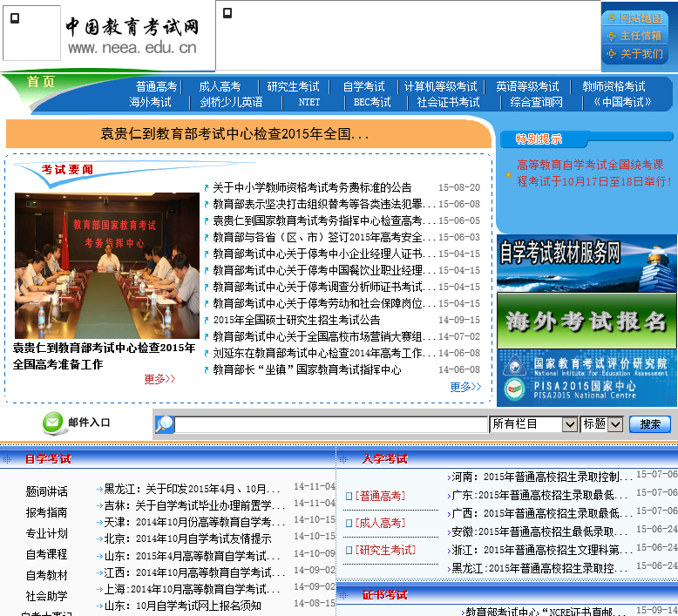This screenshot has width=678, height=616.
Task: Click the PISA2015 国家中心 round logo
Action: click(x=514, y=389)
